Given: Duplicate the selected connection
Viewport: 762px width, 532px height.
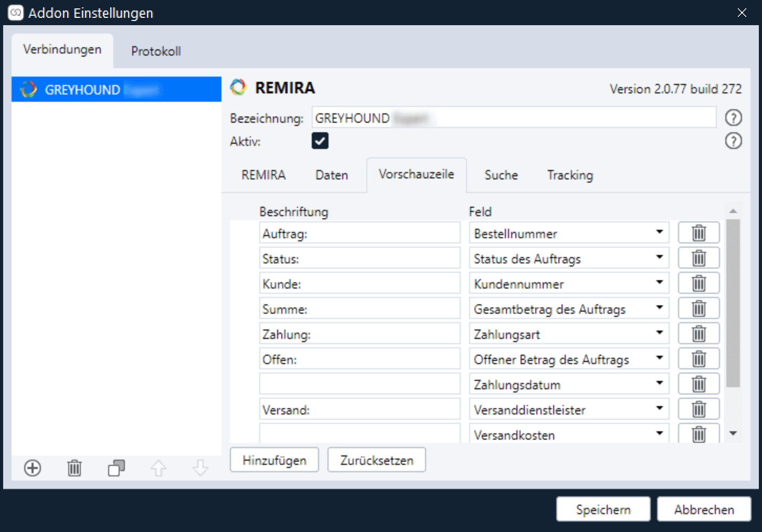Looking at the screenshot, I should pyautogui.click(x=117, y=467).
